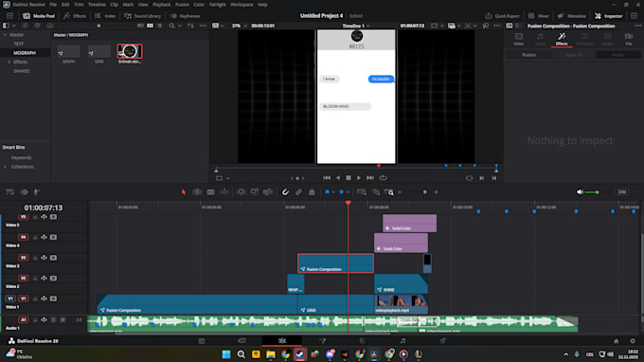
Task: Click the Quick Export button
Action: [502, 16]
